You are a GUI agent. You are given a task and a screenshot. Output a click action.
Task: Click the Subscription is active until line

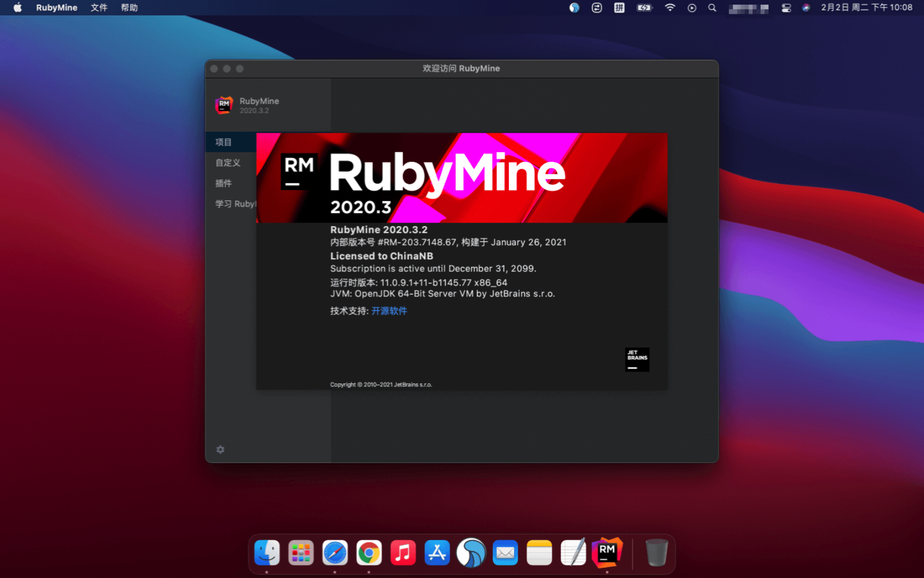coord(433,268)
